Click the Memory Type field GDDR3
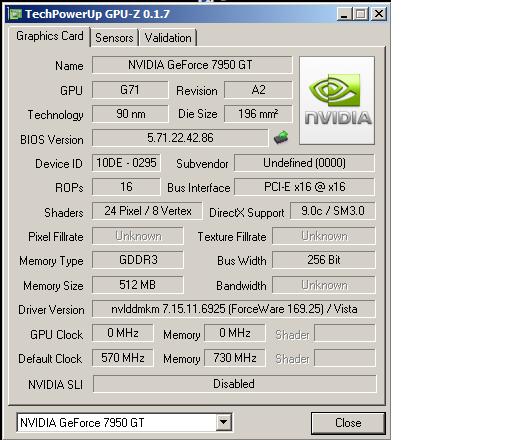 [138, 260]
